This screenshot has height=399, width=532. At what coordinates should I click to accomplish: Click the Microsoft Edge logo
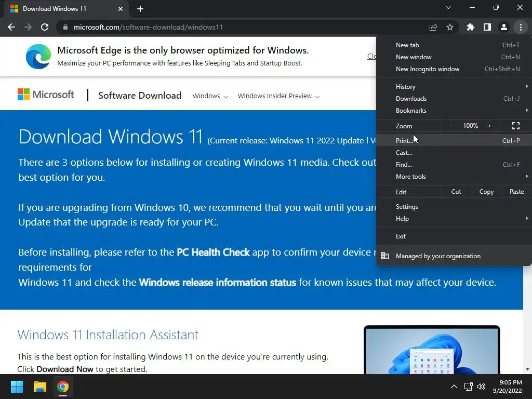coord(38,56)
